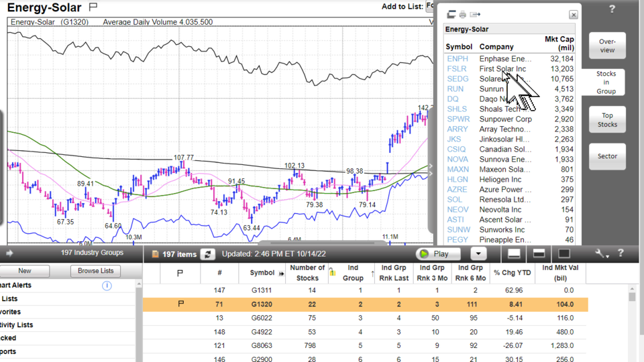
Task: Toggle the flag on the G1320 row
Action: (180, 304)
